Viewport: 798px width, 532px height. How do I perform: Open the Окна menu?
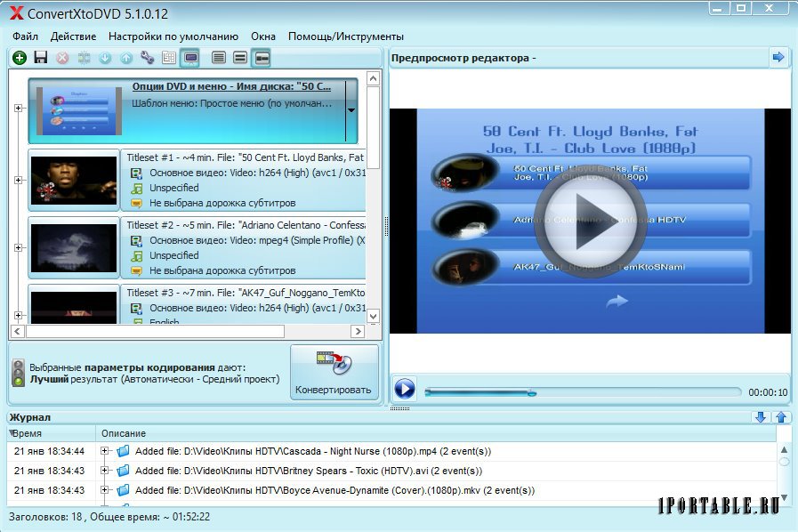pyautogui.click(x=263, y=36)
